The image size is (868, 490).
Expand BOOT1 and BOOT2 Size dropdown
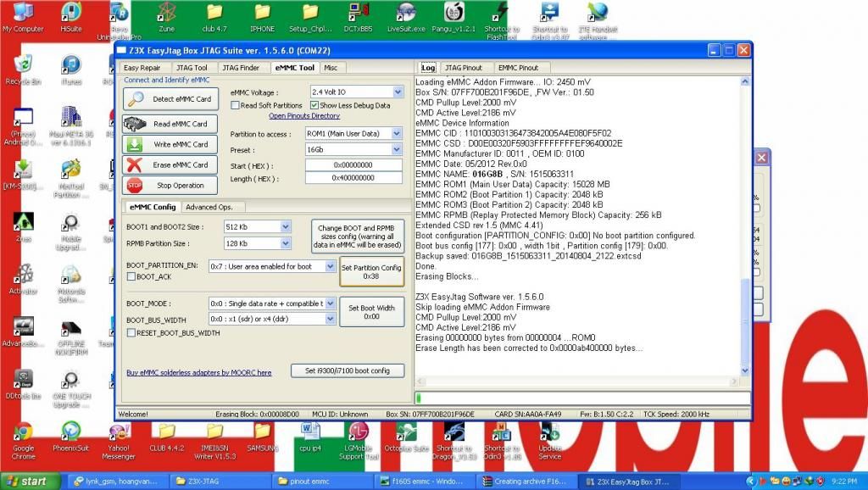pos(285,226)
